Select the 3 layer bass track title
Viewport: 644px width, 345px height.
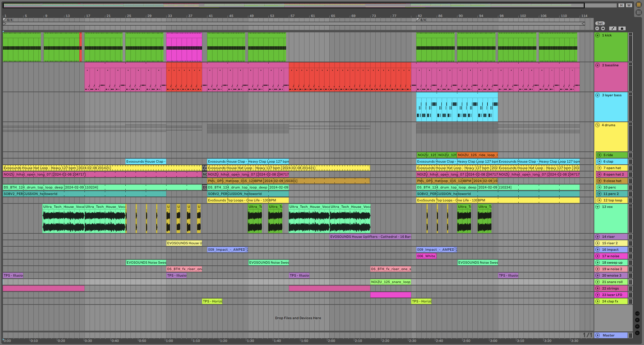[x=612, y=95]
